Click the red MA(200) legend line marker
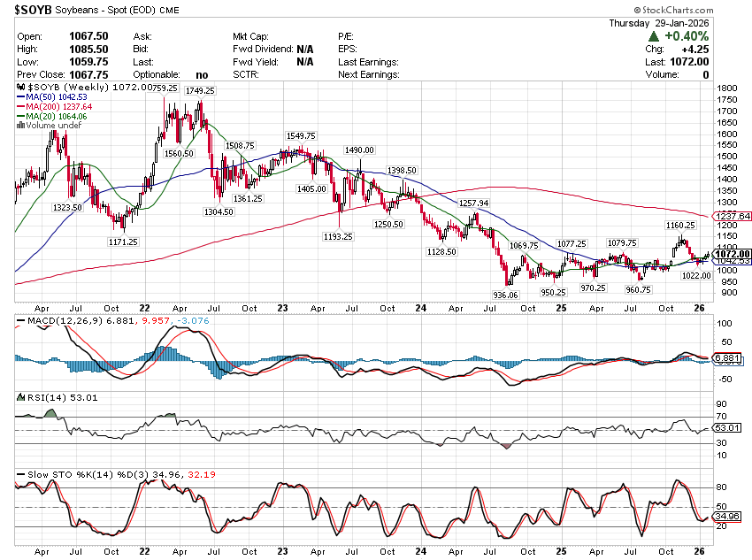The width and height of the screenshot is (752, 560). (20, 107)
